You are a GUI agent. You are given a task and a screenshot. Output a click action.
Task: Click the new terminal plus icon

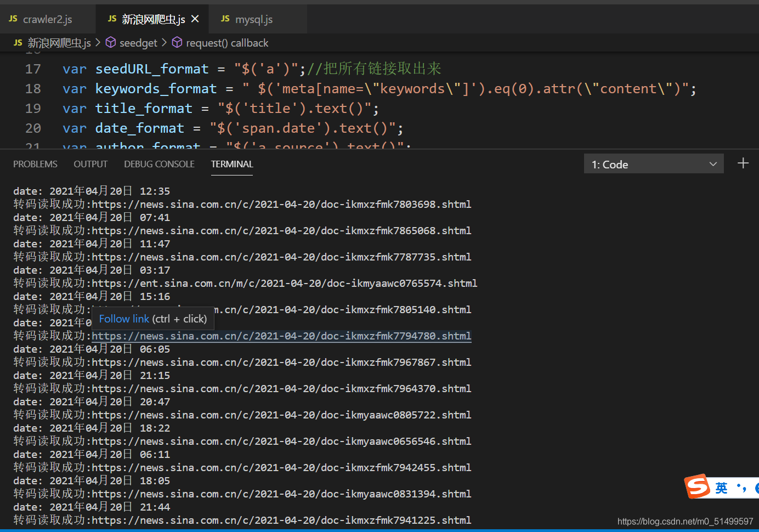pos(743,163)
